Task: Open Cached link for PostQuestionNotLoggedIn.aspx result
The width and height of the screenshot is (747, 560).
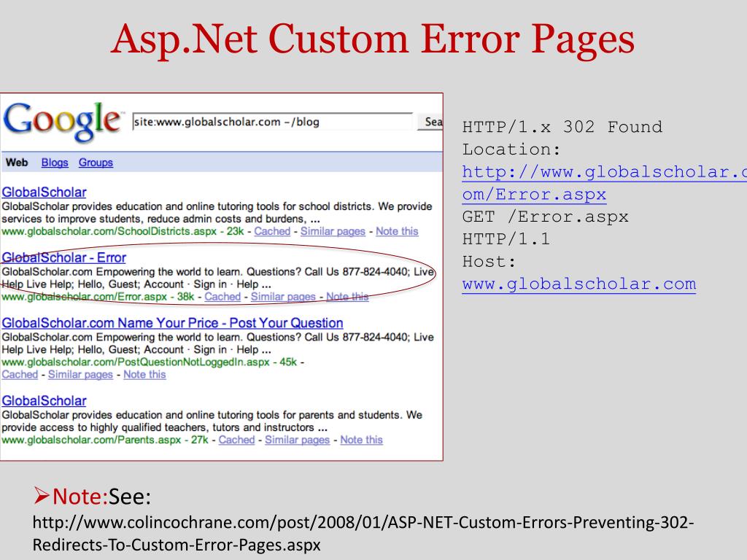Action: (x=20, y=375)
